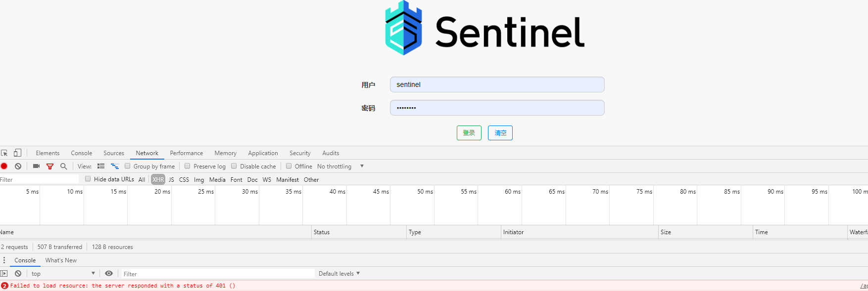Filter by Manifest requests
Image resolution: width=868 pixels, height=291 pixels.
point(288,180)
